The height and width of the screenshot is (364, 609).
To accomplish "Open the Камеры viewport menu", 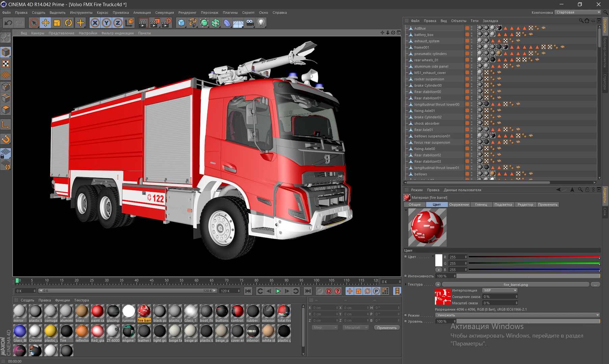I will (x=38, y=33).
